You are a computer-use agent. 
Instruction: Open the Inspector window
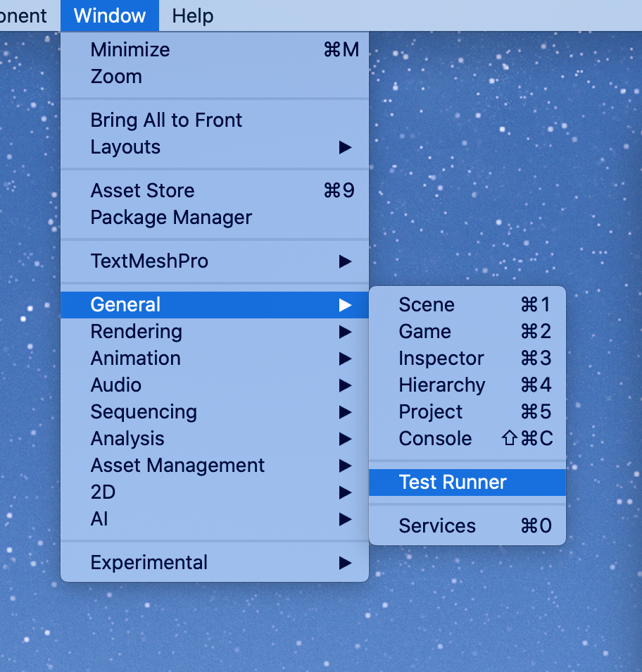point(467,359)
